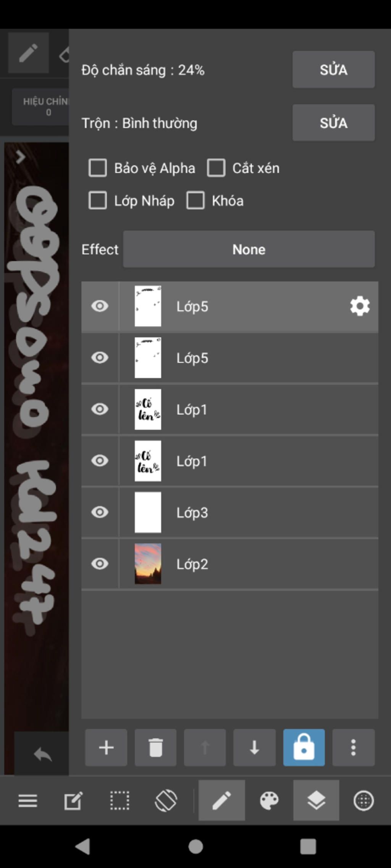Open the hamburger main menu

tap(28, 800)
